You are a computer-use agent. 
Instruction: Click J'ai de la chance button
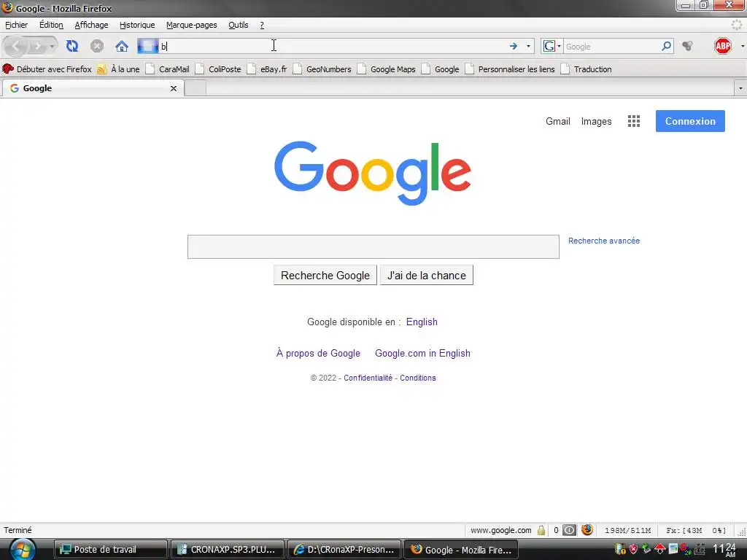tap(426, 275)
